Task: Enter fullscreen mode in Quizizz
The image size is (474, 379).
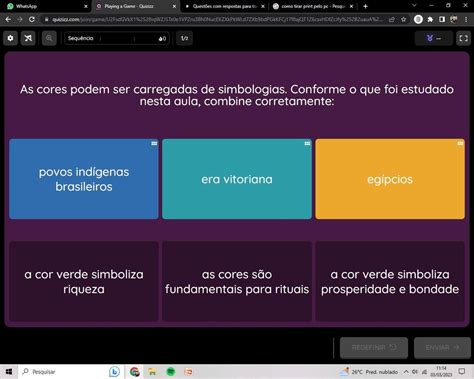Action: pyautogui.click(x=463, y=38)
